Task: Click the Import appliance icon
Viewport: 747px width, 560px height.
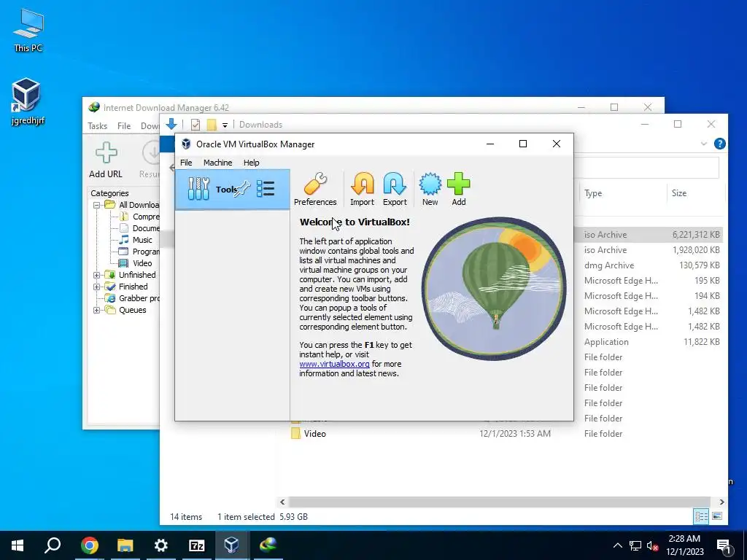Action: (362, 189)
